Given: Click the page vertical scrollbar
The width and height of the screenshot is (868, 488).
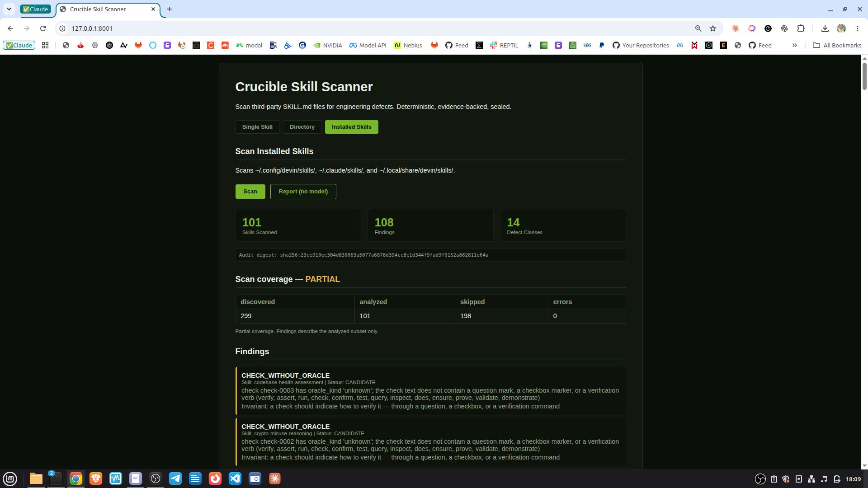Looking at the screenshot, I should point(864,77).
